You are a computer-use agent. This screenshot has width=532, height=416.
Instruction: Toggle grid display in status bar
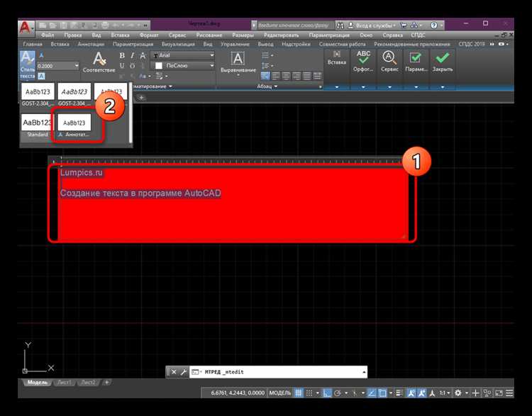[299, 393]
